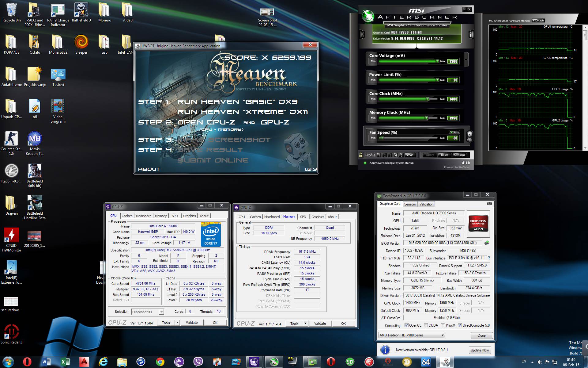Open the Sonic Radar II desktop icon

click(x=12, y=334)
